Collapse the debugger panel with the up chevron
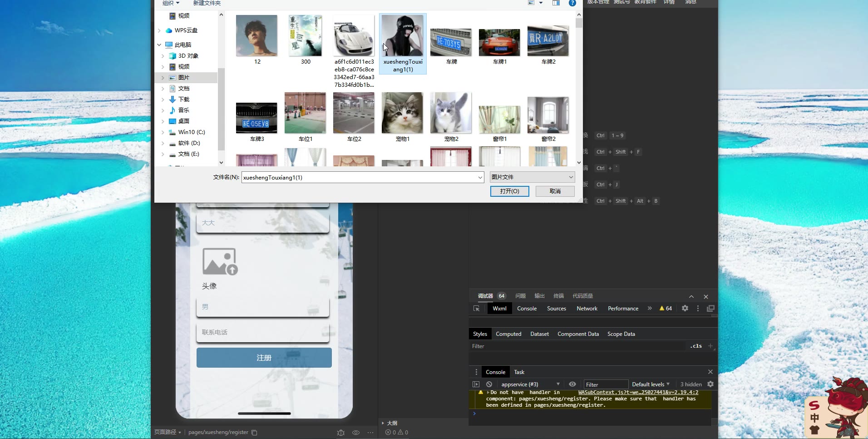Image resolution: width=868 pixels, height=439 pixels. [691, 297]
